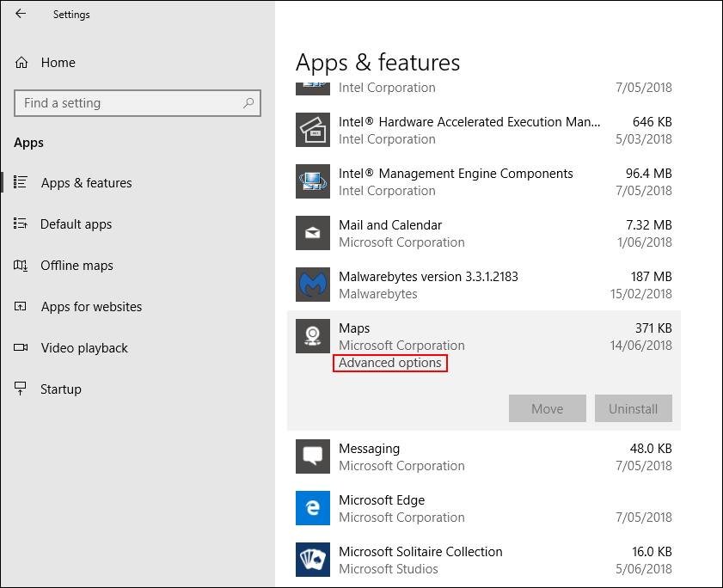The width and height of the screenshot is (723, 588).
Task: Click the Malwarebytes app icon
Action: pyautogui.click(x=313, y=285)
